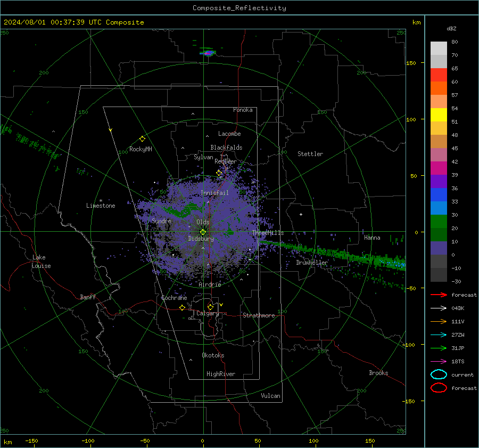Image resolution: width=479 pixels, height=448 pixels.
Task: Click the Calgary city label
Action: (x=208, y=313)
